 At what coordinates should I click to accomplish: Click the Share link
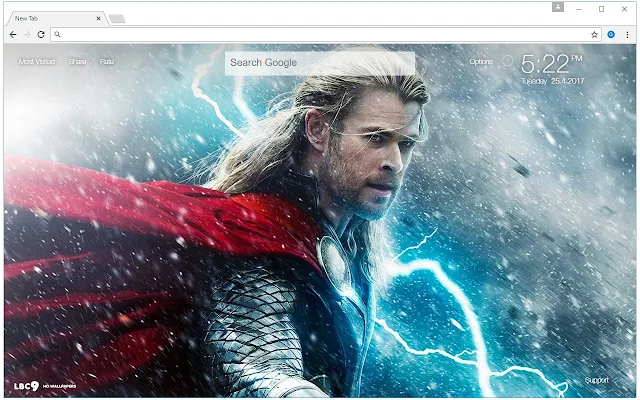pyautogui.click(x=78, y=62)
